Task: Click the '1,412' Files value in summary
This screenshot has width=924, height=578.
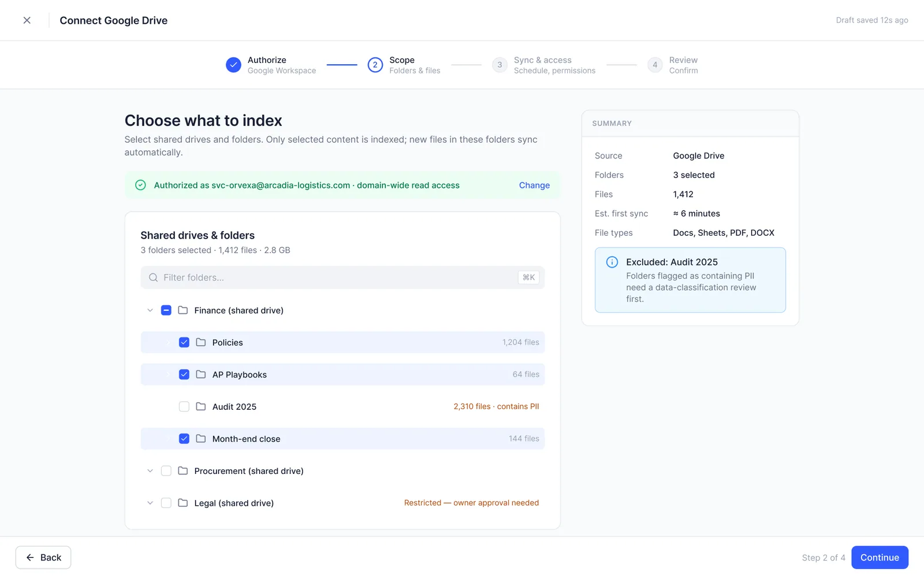Action: pos(683,194)
